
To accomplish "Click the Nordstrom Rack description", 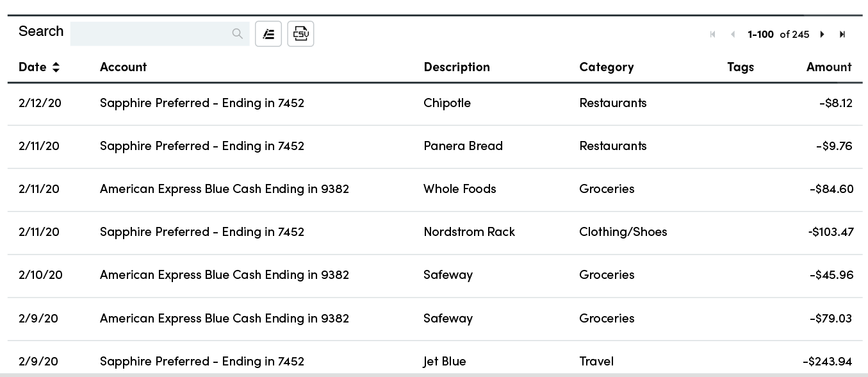I will click(x=469, y=232).
